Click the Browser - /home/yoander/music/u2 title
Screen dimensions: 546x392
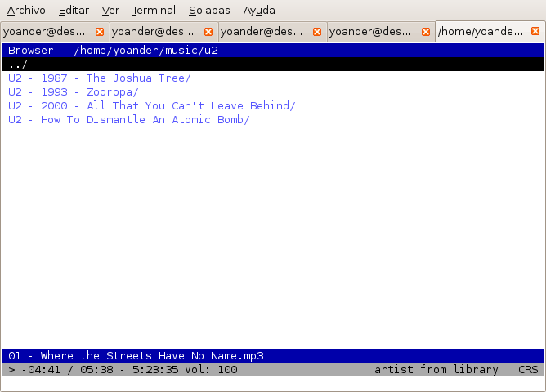coord(113,51)
